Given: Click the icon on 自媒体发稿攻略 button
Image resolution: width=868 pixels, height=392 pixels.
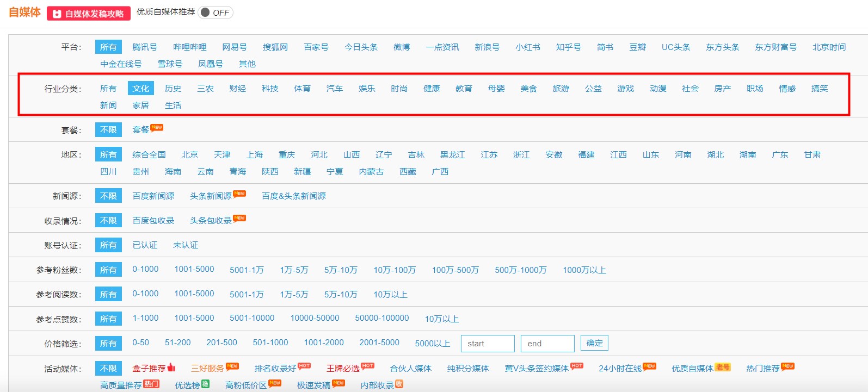Looking at the screenshot, I should point(57,14).
